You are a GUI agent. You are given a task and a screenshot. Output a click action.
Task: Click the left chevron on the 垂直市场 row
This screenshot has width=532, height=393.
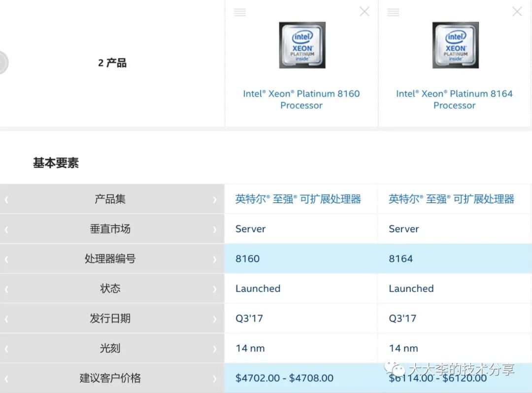6,230
